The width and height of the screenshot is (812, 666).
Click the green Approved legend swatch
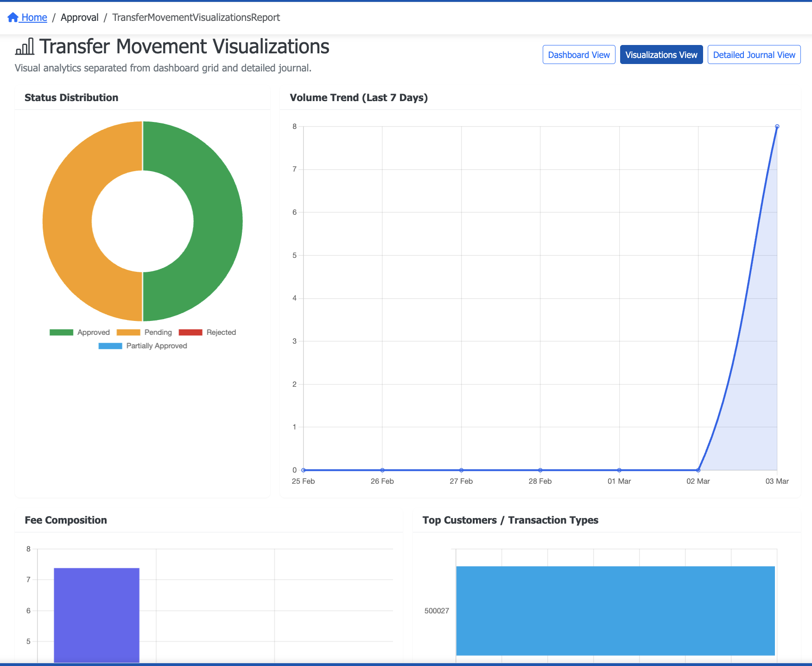pyautogui.click(x=62, y=333)
